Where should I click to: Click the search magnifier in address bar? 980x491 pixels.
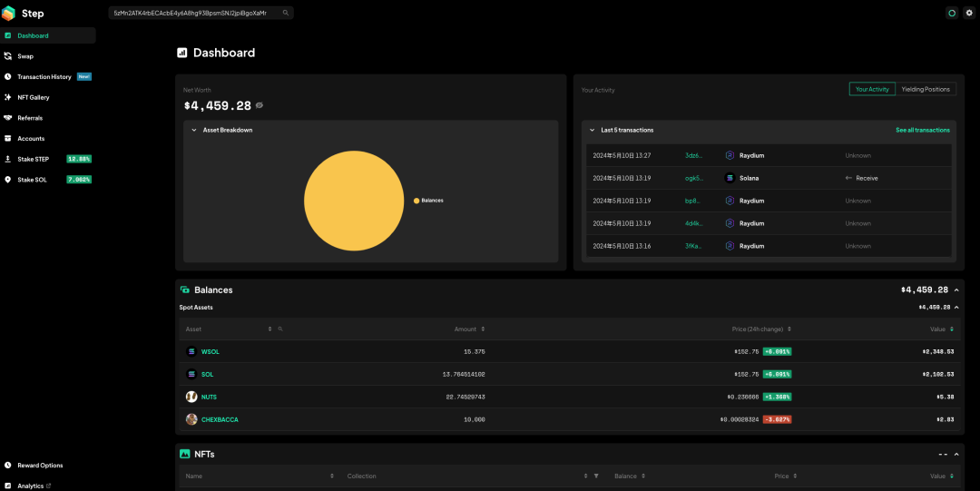click(x=286, y=14)
